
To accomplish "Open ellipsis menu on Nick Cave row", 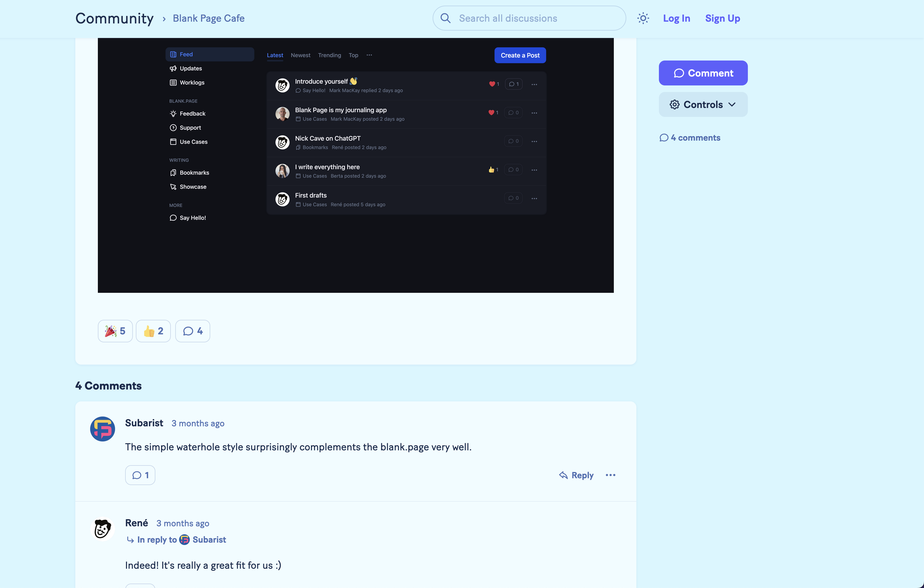I will tap(534, 142).
